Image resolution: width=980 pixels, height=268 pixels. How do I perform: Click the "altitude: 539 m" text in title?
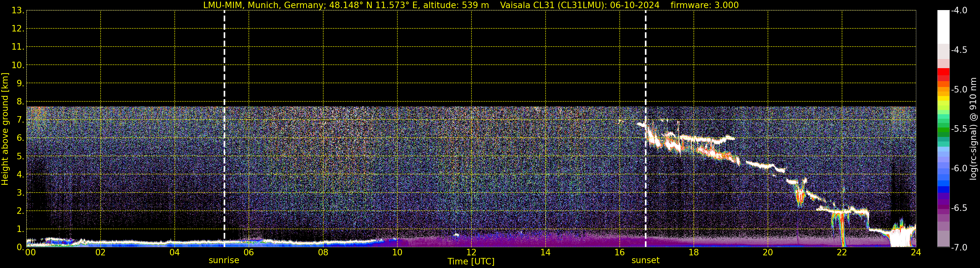456,5
